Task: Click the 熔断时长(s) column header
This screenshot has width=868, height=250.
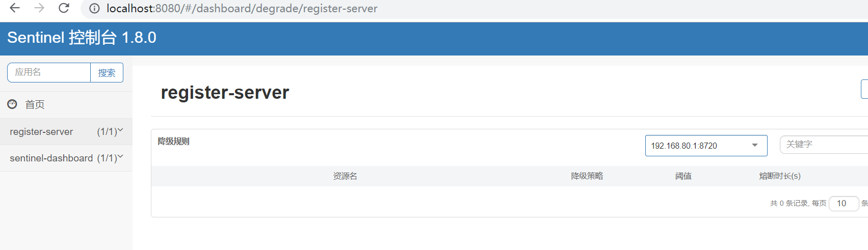Action: tap(780, 176)
